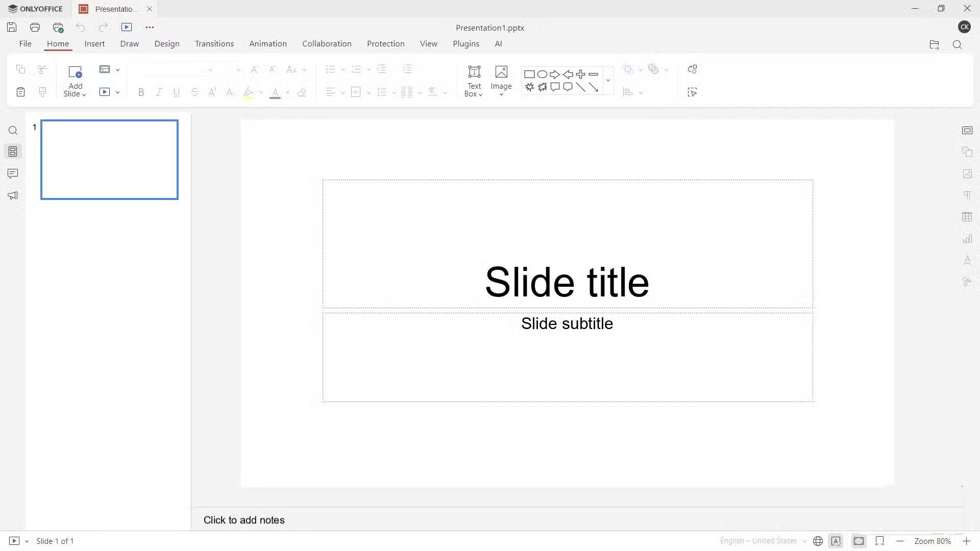Zoom in with the plus button
Image resolution: width=980 pixels, height=551 pixels.
click(x=967, y=541)
